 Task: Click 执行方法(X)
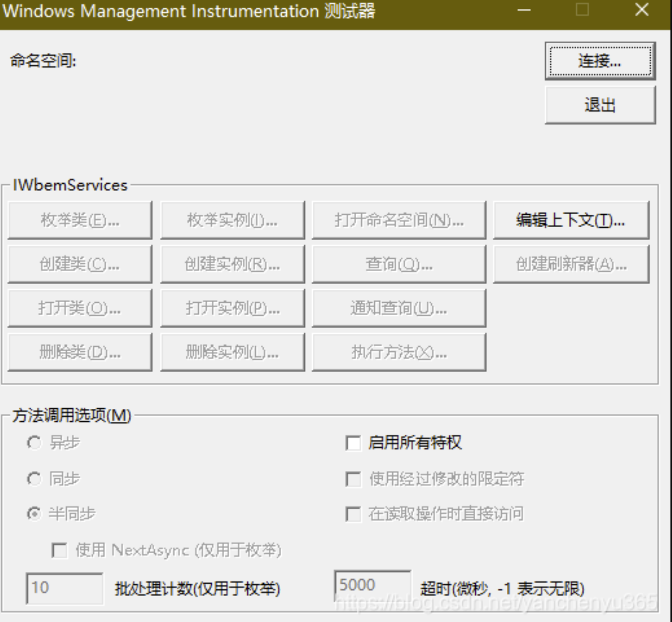point(399,352)
